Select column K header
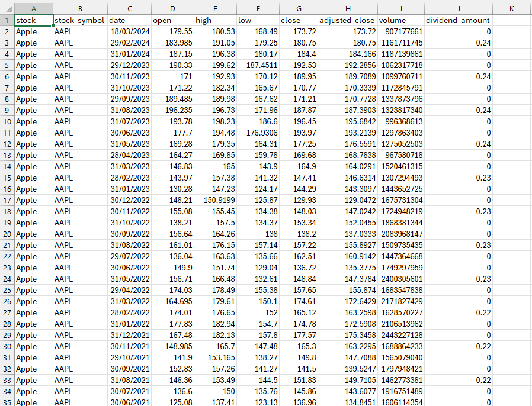 pyautogui.click(x=512, y=9)
